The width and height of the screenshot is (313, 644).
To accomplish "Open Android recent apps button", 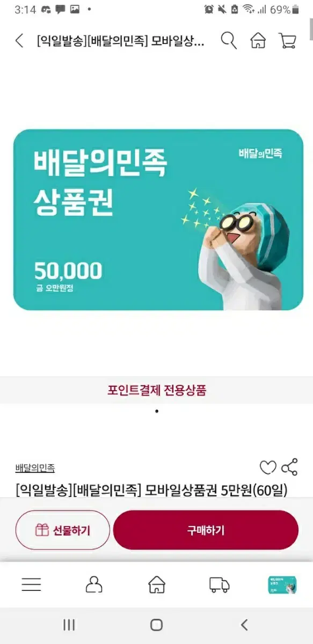I will tap(69, 625).
